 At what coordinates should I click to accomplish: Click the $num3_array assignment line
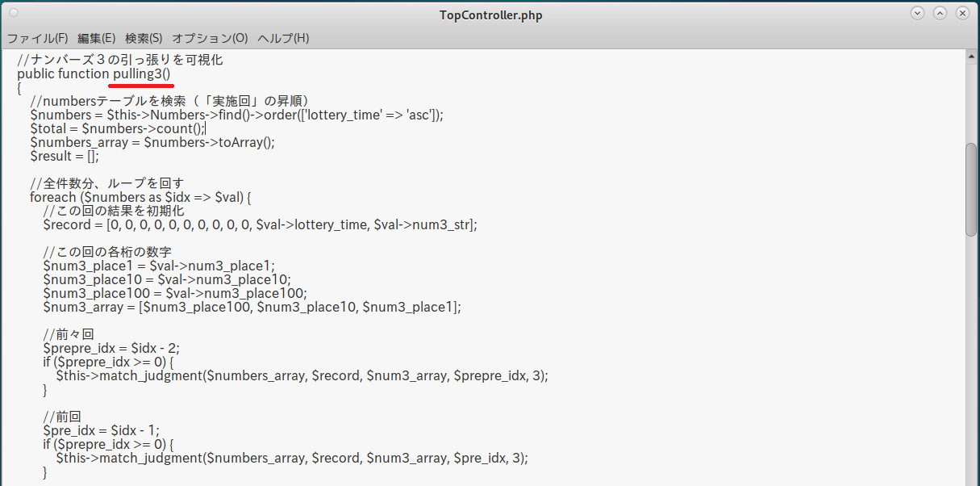coord(252,307)
